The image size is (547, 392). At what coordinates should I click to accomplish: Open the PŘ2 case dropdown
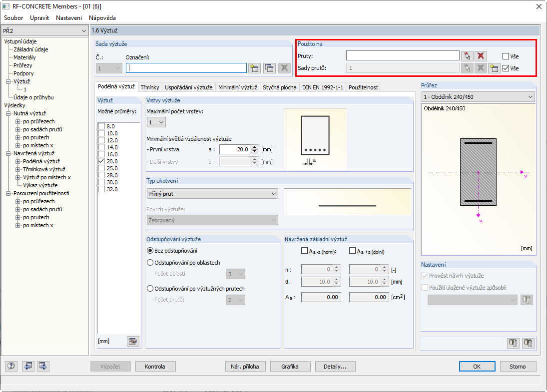[x=45, y=30]
